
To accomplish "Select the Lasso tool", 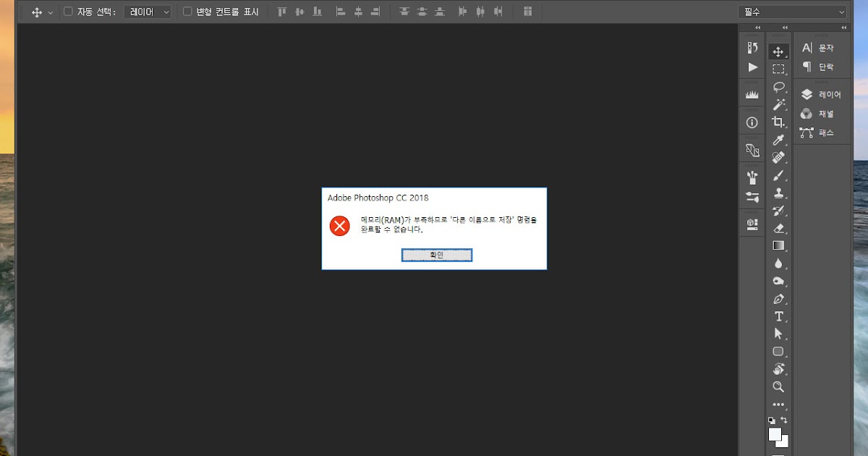I will click(x=778, y=87).
